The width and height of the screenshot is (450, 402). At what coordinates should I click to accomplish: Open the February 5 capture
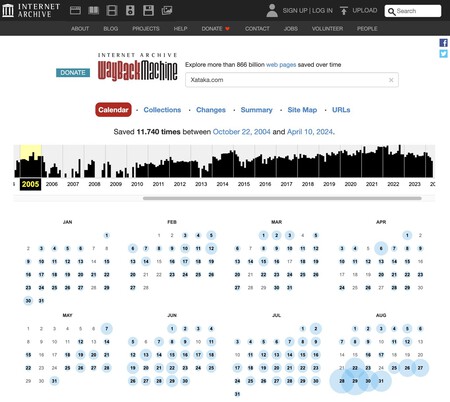(211, 235)
